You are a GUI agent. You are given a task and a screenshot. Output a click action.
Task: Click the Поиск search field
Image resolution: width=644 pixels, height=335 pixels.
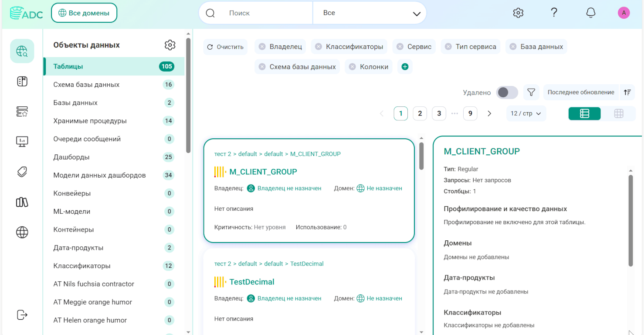(268, 13)
